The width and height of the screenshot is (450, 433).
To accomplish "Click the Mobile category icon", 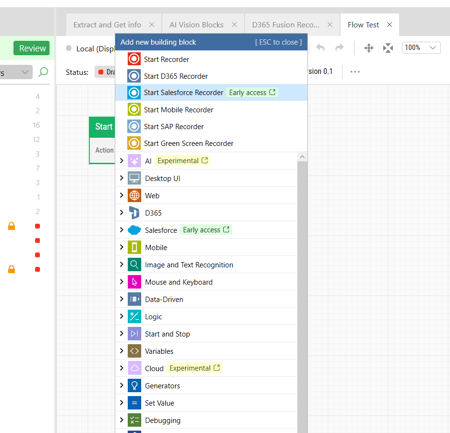I will (134, 247).
